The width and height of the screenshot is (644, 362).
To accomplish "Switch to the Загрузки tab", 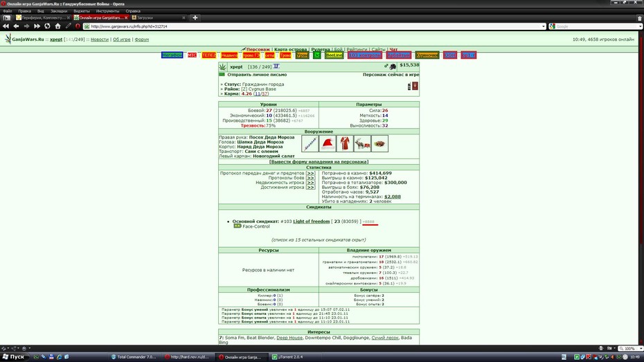I will (x=158, y=17).
